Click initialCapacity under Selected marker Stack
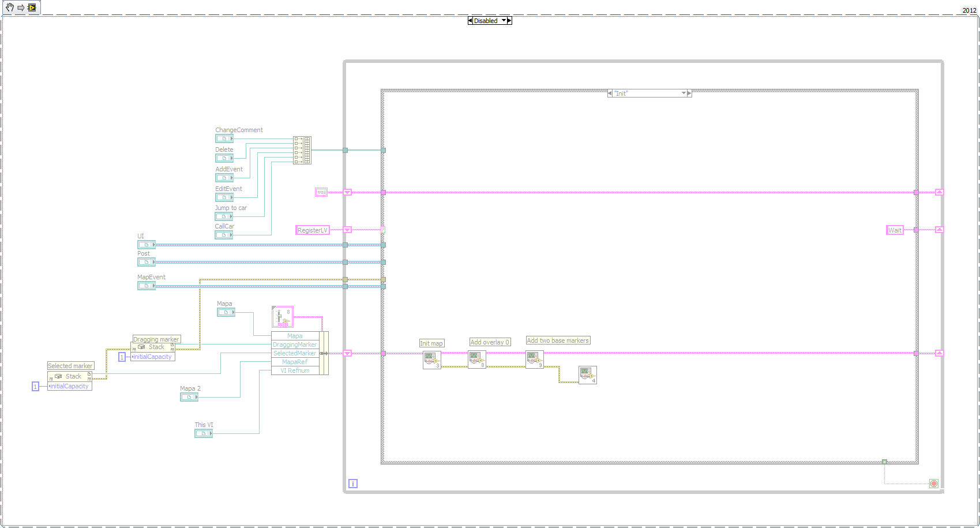The height and width of the screenshot is (528, 980). tap(70, 386)
